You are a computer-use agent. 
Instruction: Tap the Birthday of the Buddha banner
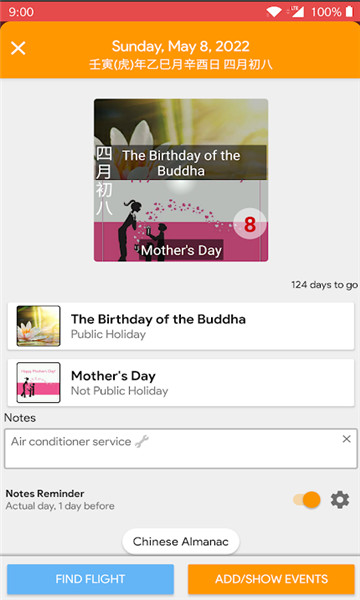click(x=181, y=139)
